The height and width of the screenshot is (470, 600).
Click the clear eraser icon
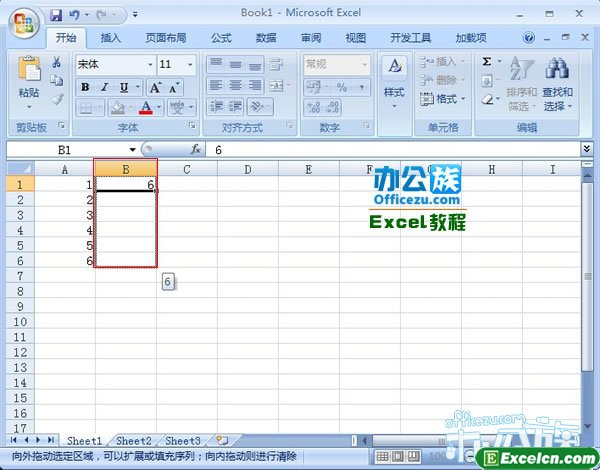coord(488,99)
